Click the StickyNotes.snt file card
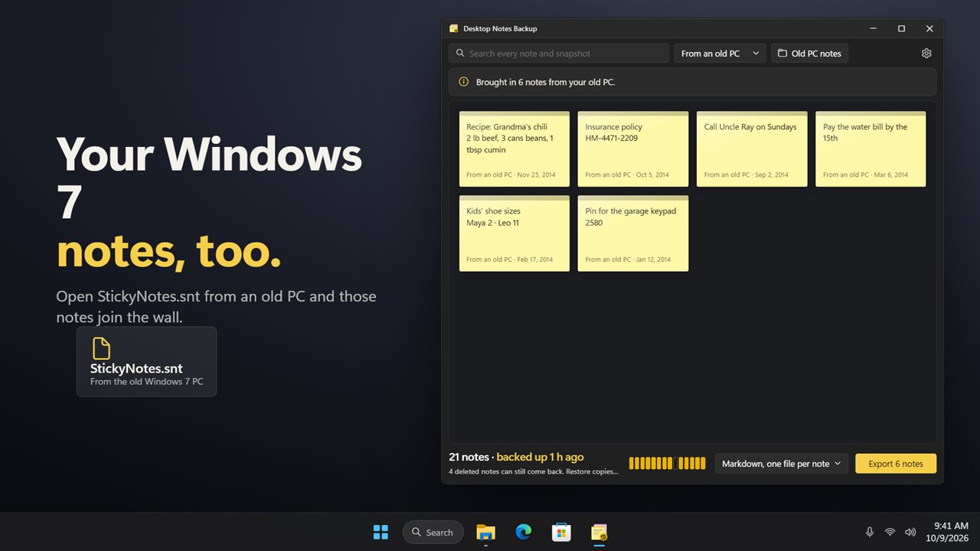This screenshot has width=980, height=551. (x=146, y=362)
